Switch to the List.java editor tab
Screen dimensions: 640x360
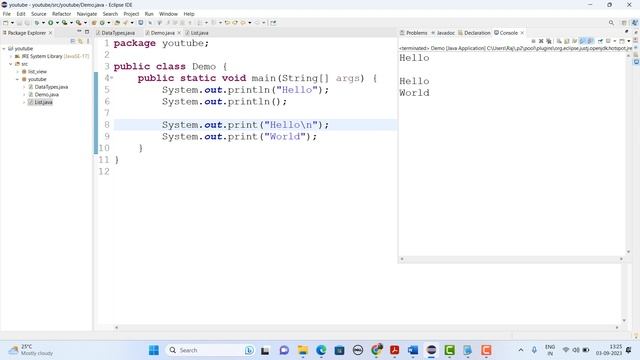coord(197,33)
